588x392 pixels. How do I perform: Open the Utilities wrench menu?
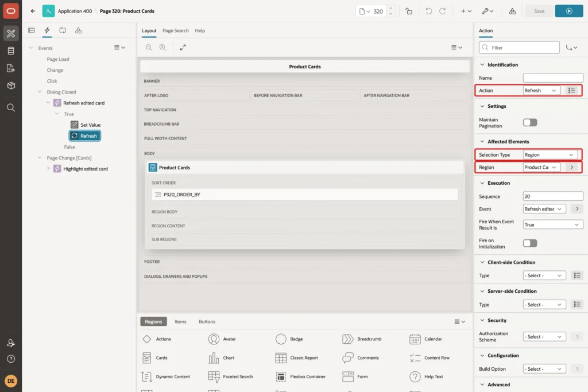(x=488, y=11)
